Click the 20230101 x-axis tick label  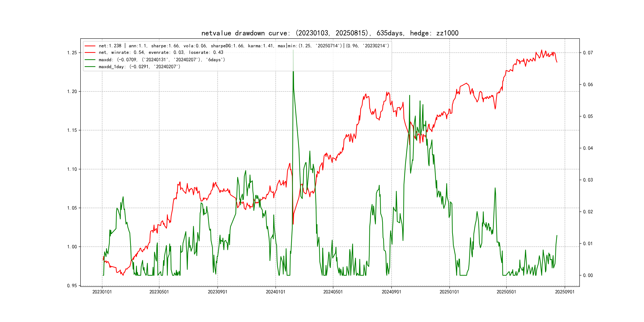(102, 292)
